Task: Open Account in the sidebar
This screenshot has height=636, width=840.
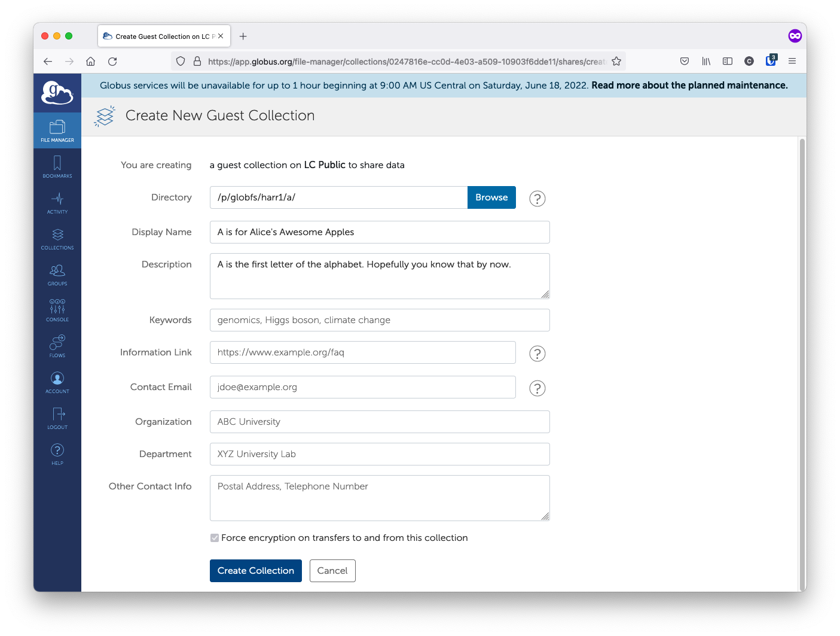Action: (57, 382)
